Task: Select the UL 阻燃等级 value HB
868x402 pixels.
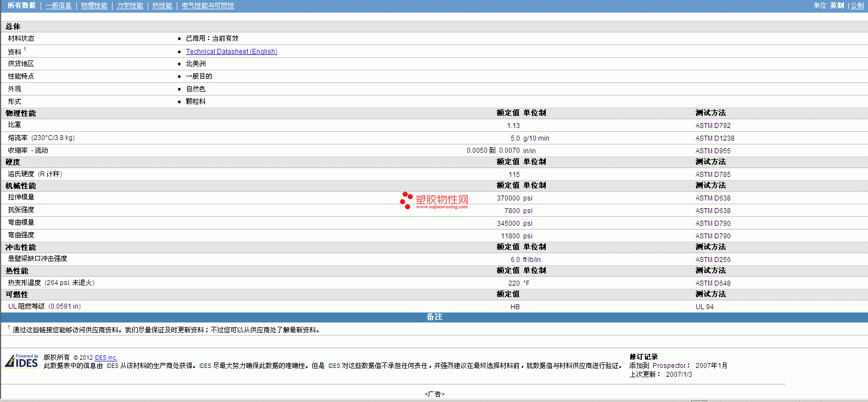Action: 515,307
